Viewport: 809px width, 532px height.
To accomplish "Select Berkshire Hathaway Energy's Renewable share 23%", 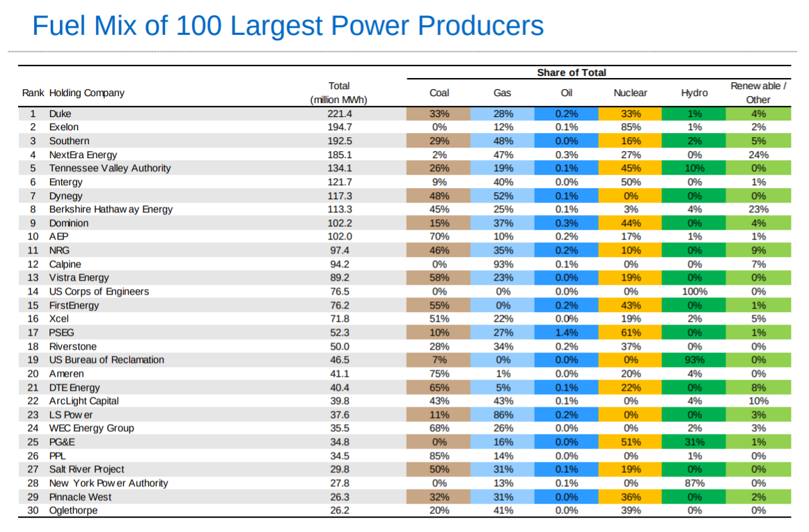I will 758,210.
